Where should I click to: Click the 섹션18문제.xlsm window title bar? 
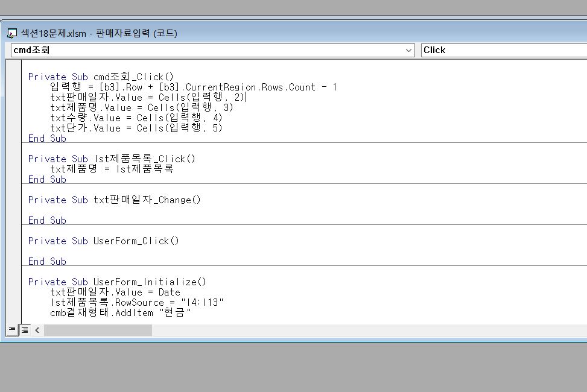(241, 33)
